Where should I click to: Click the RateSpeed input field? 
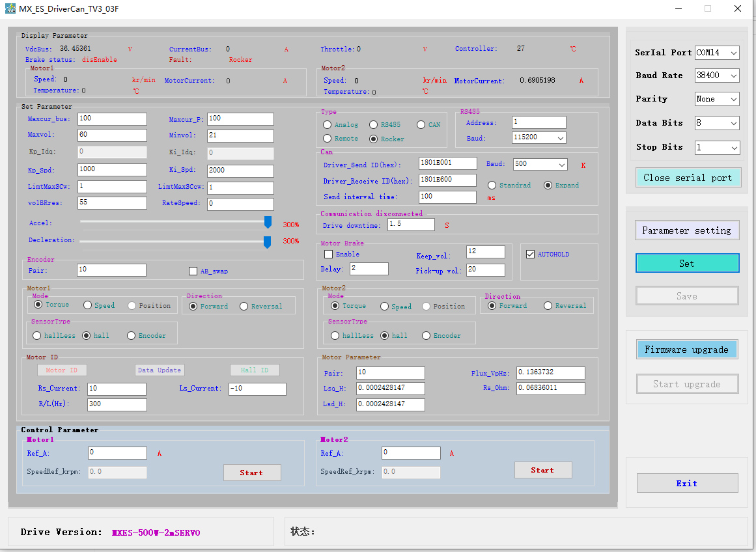click(x=240, y=204)
